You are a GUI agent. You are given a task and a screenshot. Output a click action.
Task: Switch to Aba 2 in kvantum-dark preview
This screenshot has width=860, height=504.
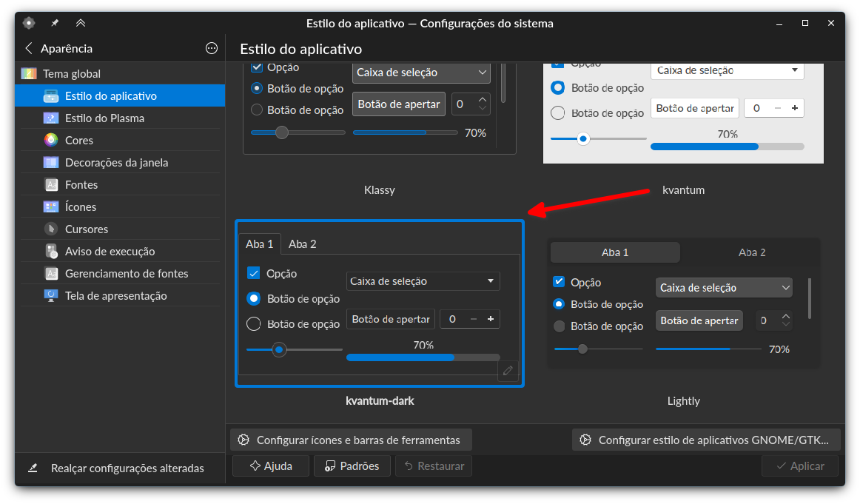click(302, 244)
